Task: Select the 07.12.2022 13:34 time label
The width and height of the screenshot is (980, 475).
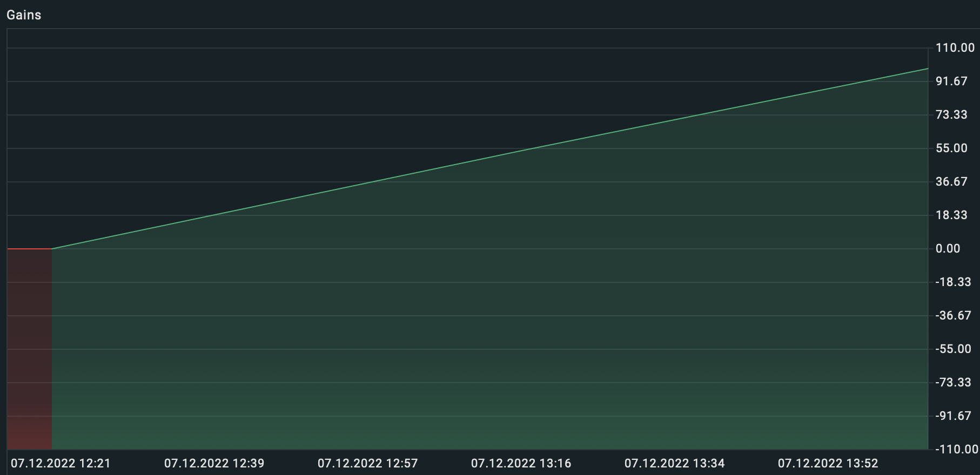Action: 674,464
